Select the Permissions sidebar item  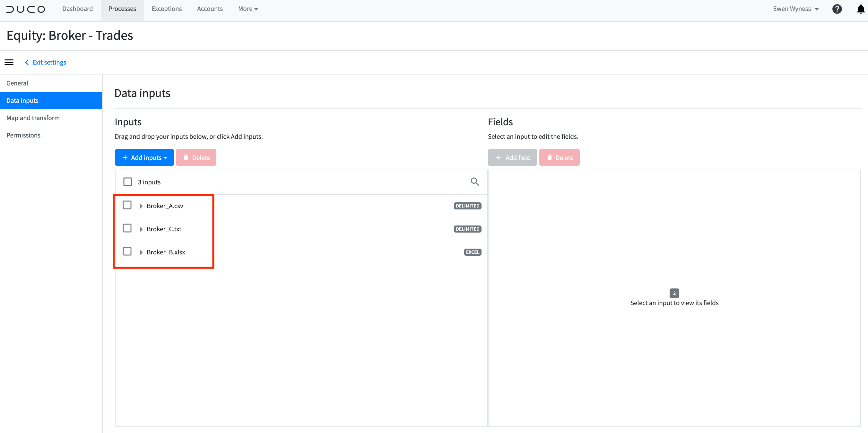[x=23, y=135]
